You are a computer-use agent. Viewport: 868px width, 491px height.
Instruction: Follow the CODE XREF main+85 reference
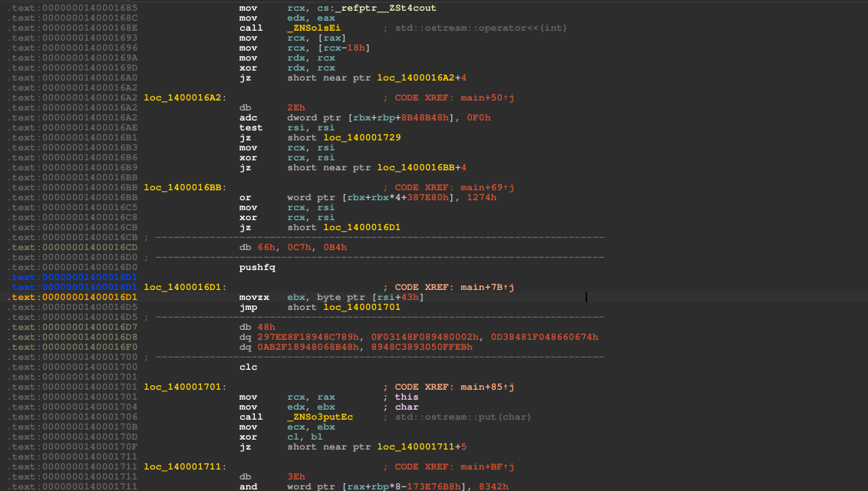pos(454,387)
